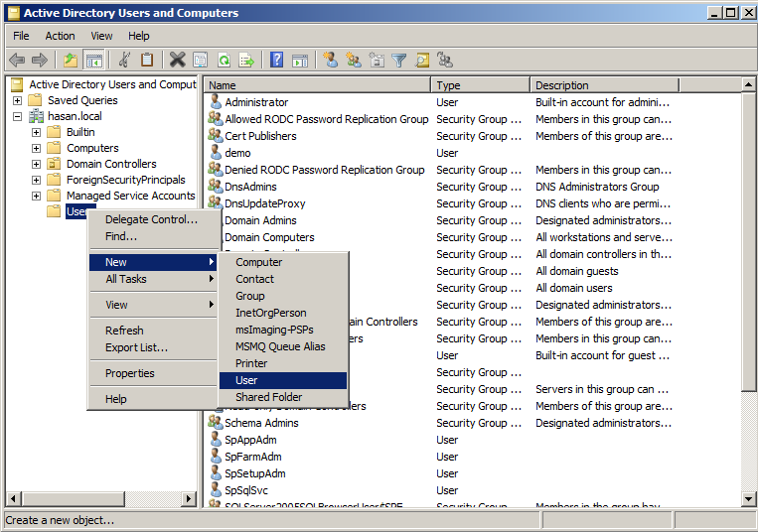Click the Schema Admins group icon
The width and height of the screenshot is (758, 532).
pyautogui.click(x=215, y=422)
